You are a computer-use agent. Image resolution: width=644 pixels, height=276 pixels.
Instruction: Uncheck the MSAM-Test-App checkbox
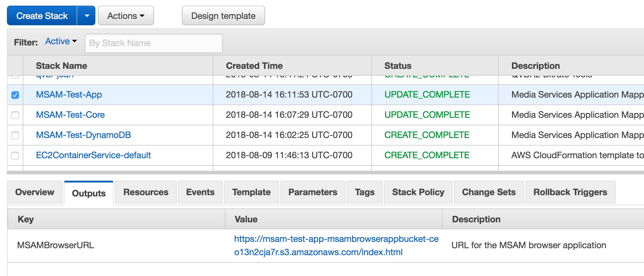(x=15, y=95)
